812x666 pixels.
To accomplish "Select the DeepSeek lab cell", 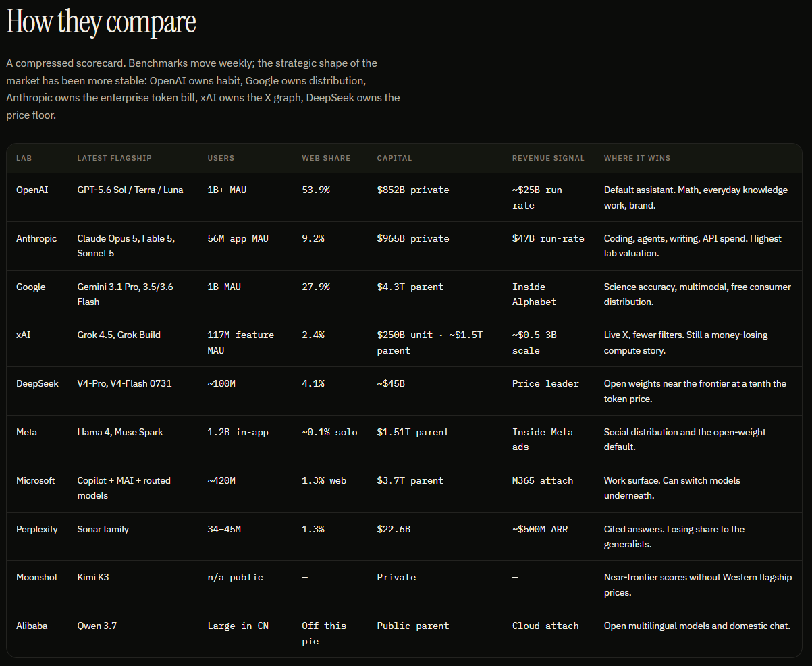I will [37, 383].
